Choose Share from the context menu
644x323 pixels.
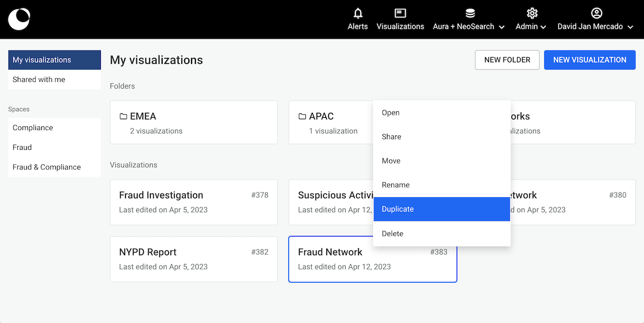[x=441, y=137]
